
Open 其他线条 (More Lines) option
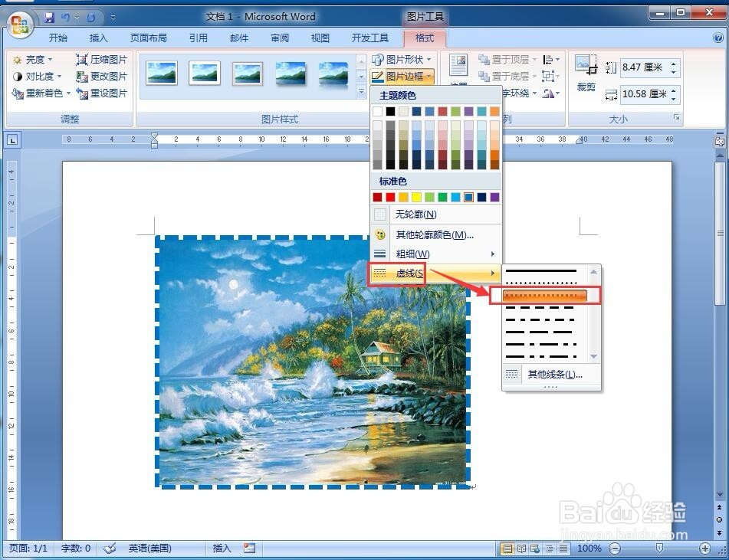(x=551, y=374)
